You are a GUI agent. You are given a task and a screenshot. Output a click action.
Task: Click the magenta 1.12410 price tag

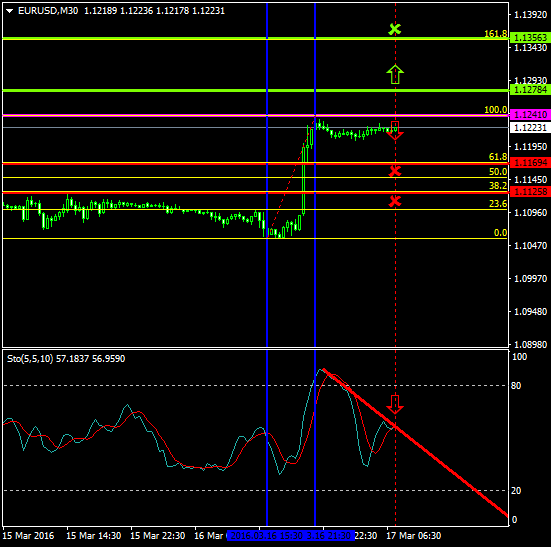pyautogui.click(x=530, y=115)
